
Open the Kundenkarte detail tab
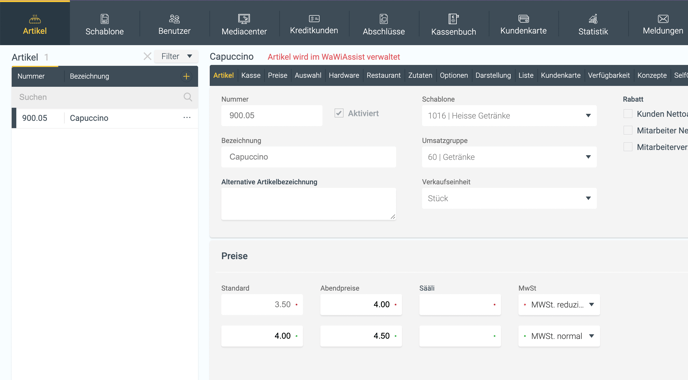click(x=560, y=75)
